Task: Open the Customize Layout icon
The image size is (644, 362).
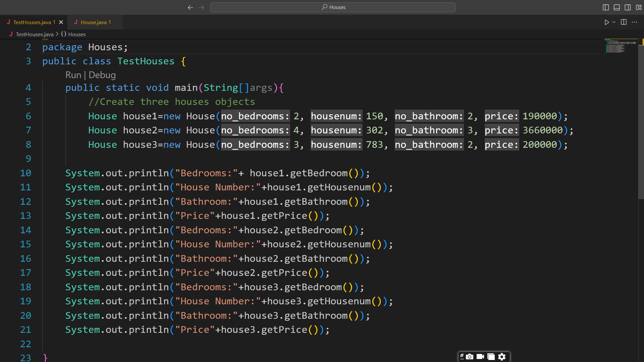Action: coord(639,7)
